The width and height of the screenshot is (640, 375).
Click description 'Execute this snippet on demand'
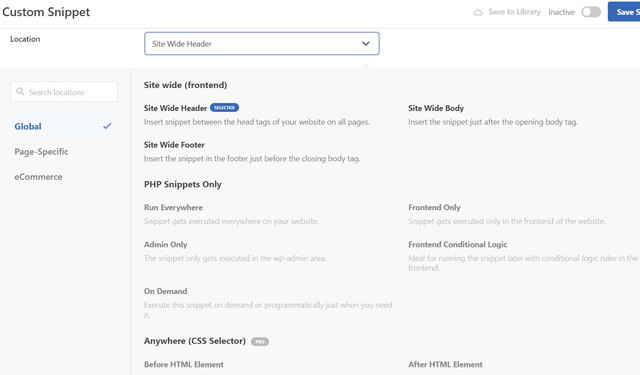pos(268,310)
